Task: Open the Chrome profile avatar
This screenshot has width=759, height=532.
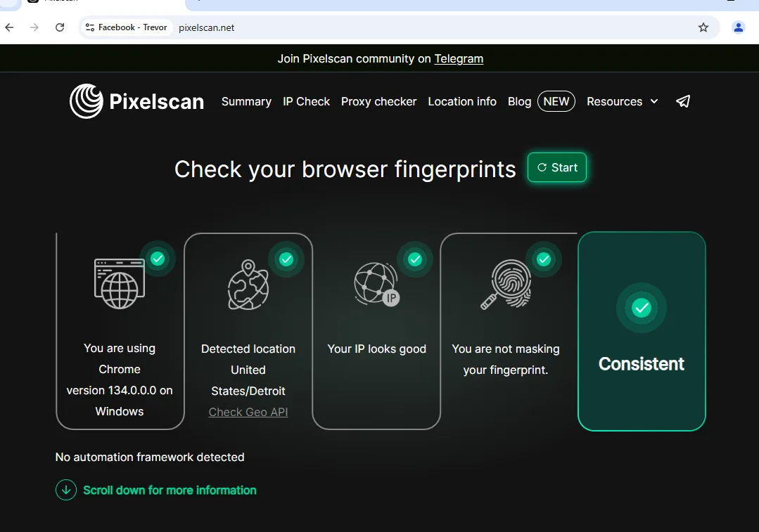Action: pyautogui.click(x=738, y=27)
